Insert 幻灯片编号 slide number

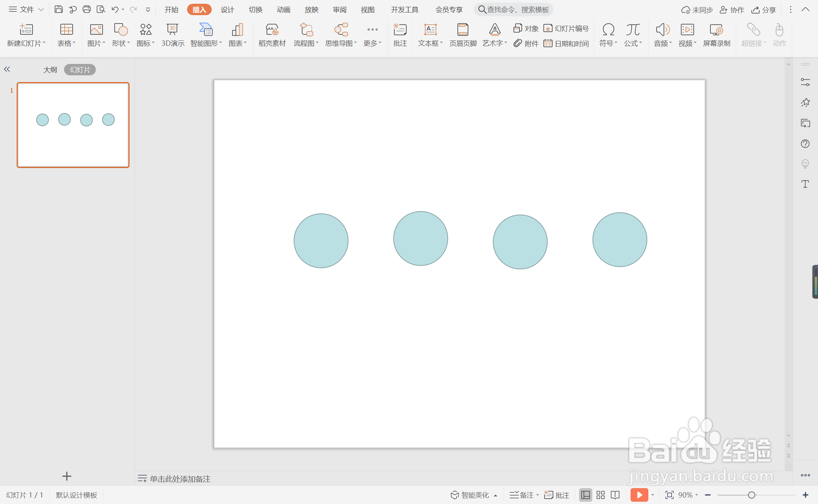coord(566,28)
